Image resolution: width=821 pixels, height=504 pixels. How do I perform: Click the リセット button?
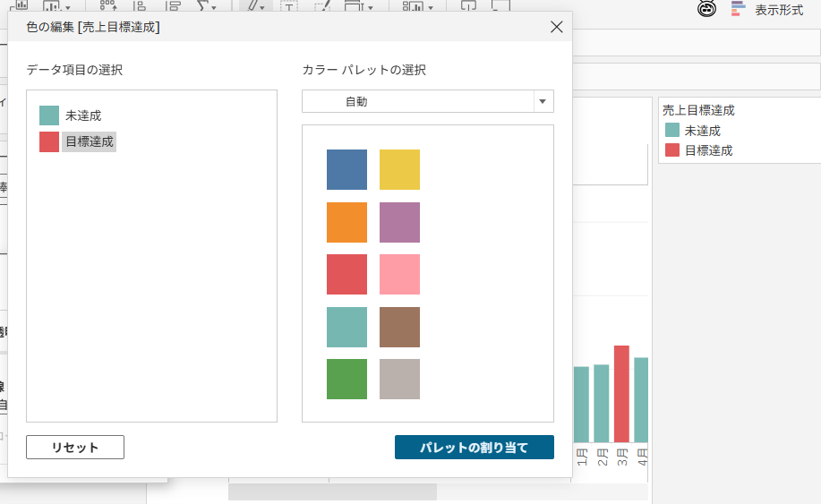tap(75, 448)
